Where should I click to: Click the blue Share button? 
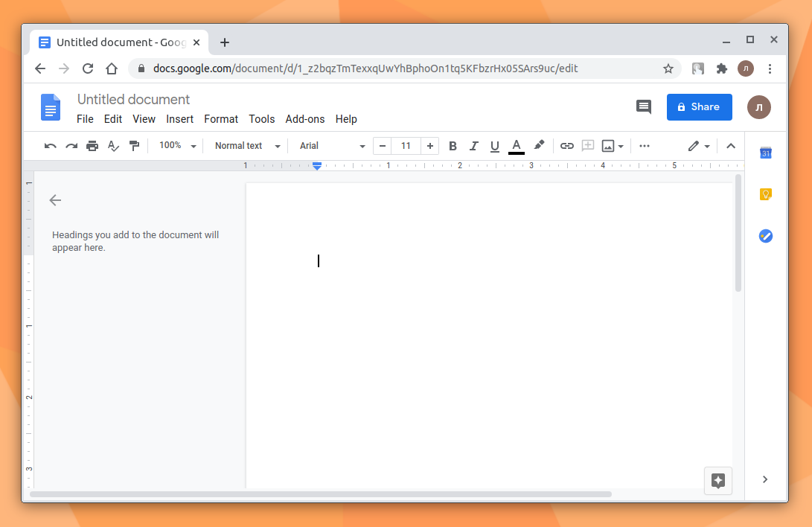click(699, 107)
